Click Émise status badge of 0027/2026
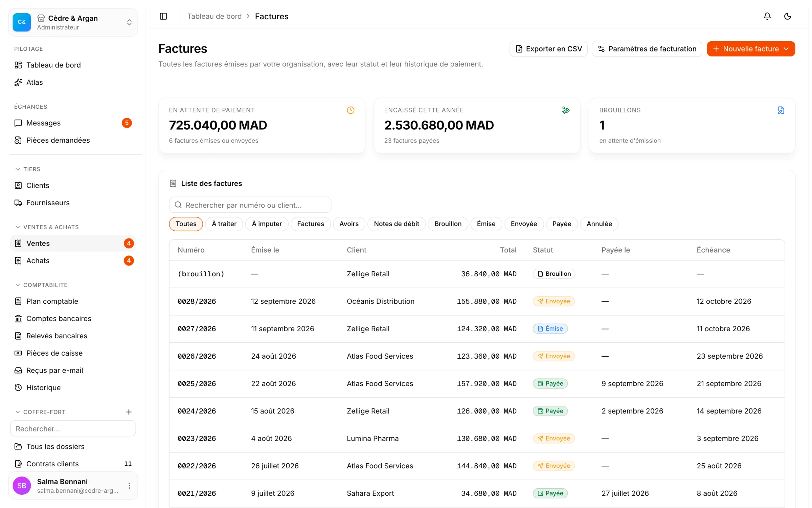This screenshot has height=508, width=812. click(550, 329)
